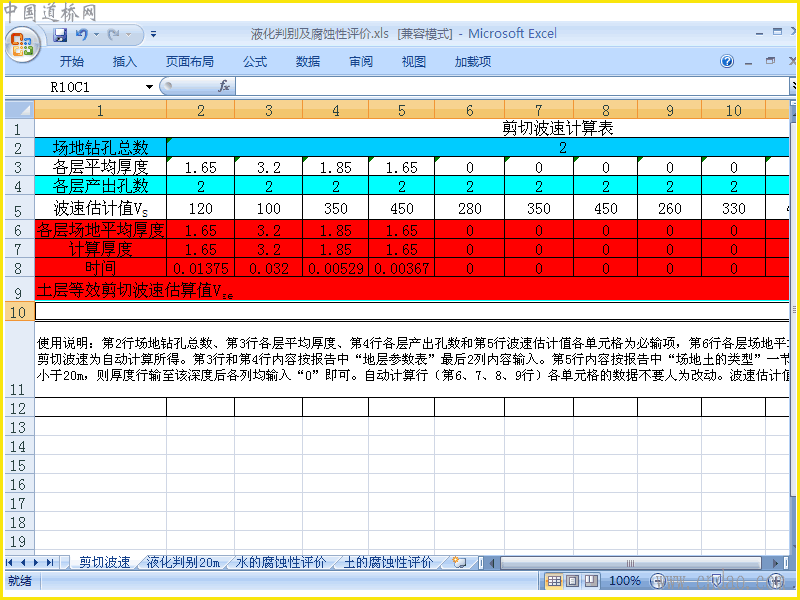Select the 剪切波速计算表 title cell
The height and width of the screenshot is (600, 800).
(x=412, y=129)
